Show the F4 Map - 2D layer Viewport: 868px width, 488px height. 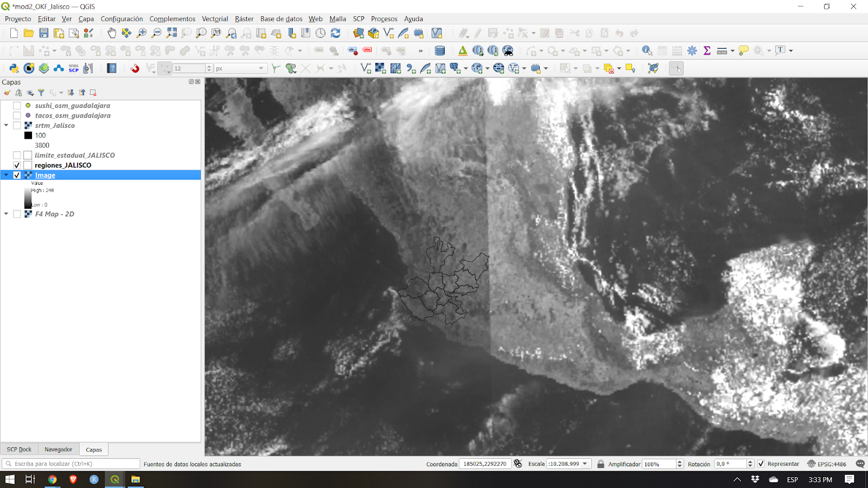click(17, 214)
